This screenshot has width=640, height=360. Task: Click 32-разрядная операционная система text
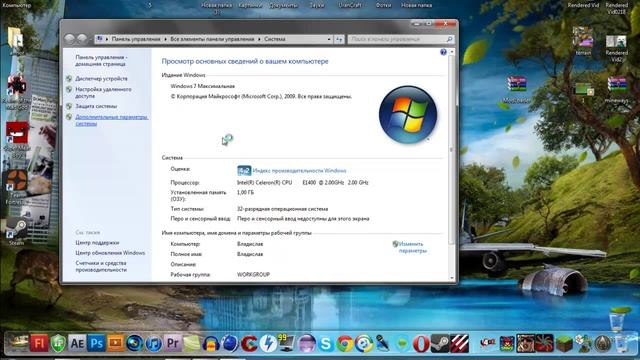(282, 209)
